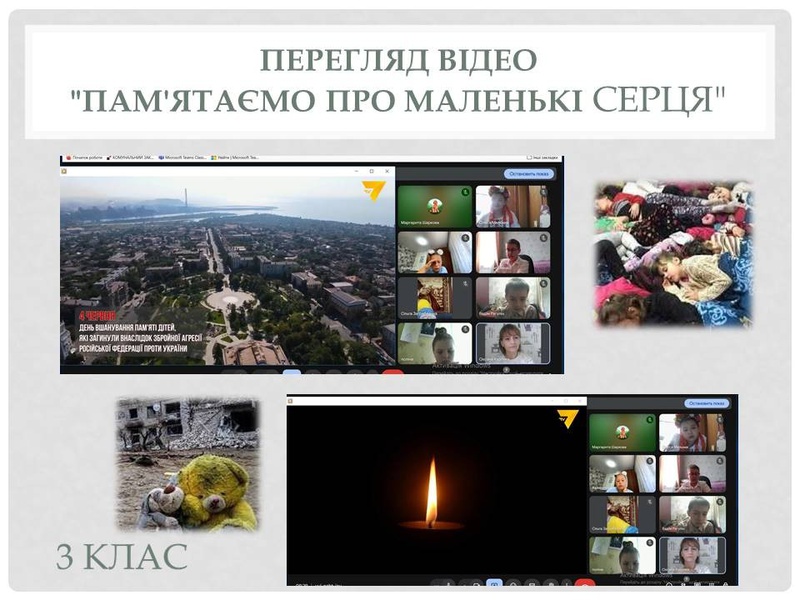Open the 'Microsoft Teams Class' bookmark

[184, 158]
